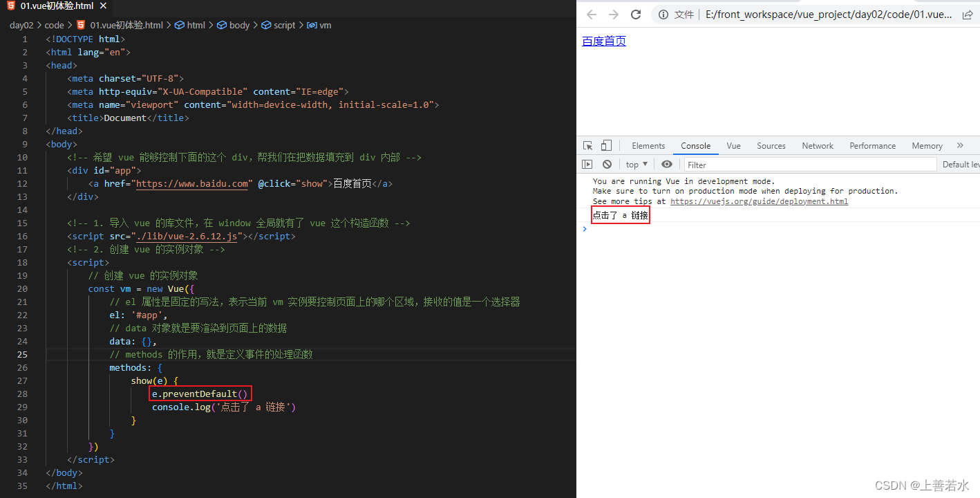Viewport: 980px width, 498px height.
Task: Toggle the device toolbar in DevTools
Action: pyautogui.click(x=606, y=145)
